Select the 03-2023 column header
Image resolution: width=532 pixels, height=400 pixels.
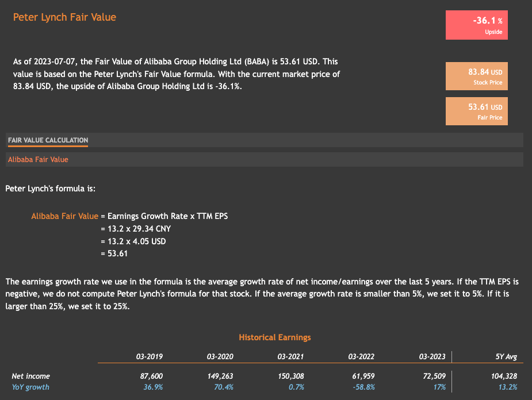pyautogui.click(x=431, y=356)
